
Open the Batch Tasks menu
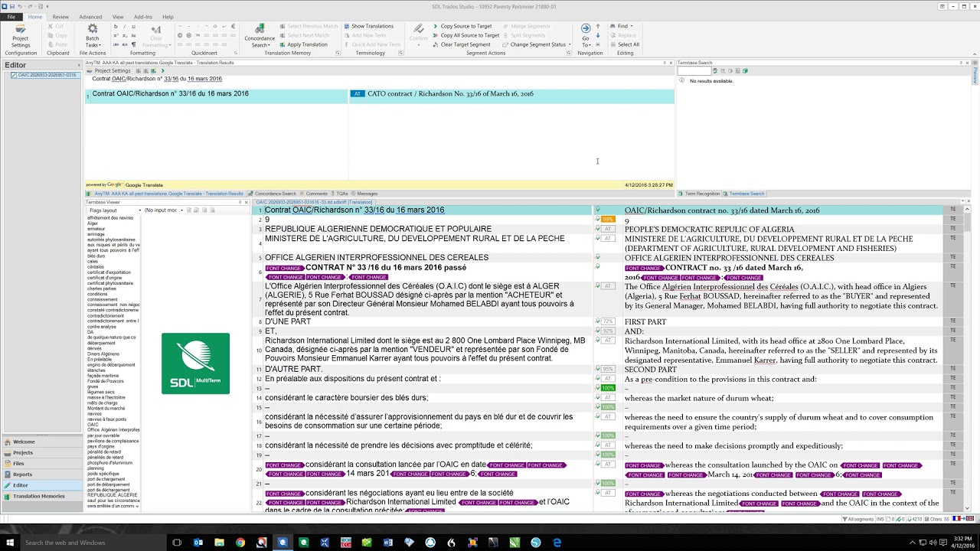(92, 36)
